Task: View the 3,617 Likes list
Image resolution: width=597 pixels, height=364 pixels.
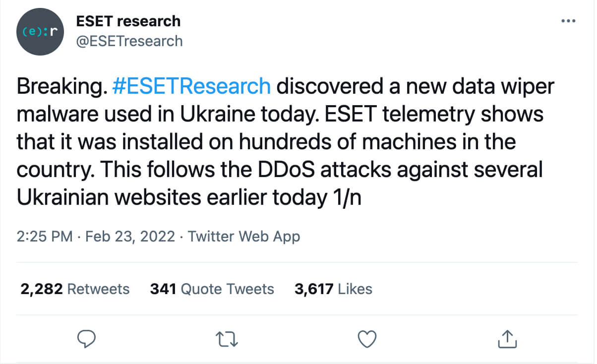Action: pos(333,289)
